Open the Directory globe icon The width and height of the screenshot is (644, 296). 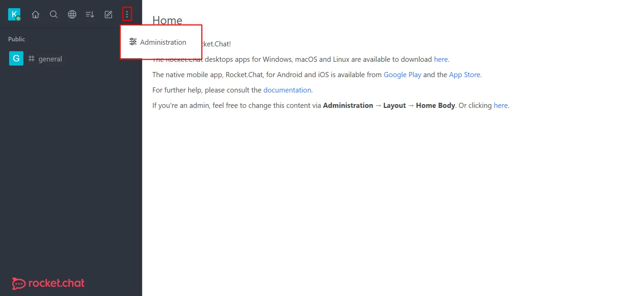click(72, 14)
